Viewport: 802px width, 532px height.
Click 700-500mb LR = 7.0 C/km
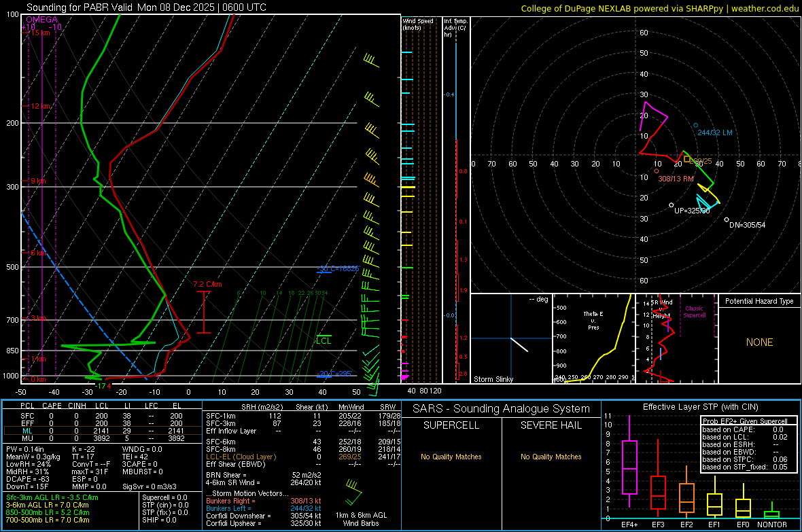tap(48, 520)
